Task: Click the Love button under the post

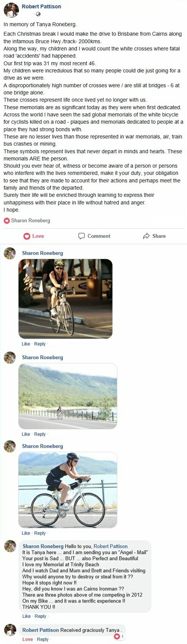Action: (34, 236)
